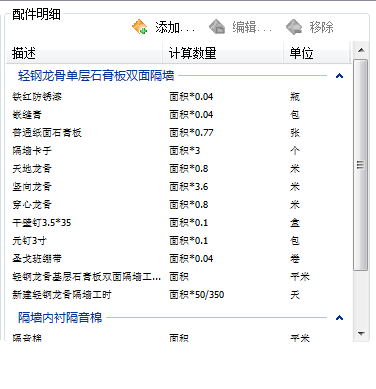Click the 天 unit cell
This screenshot has width=376, height=389.
pos(295,295)
